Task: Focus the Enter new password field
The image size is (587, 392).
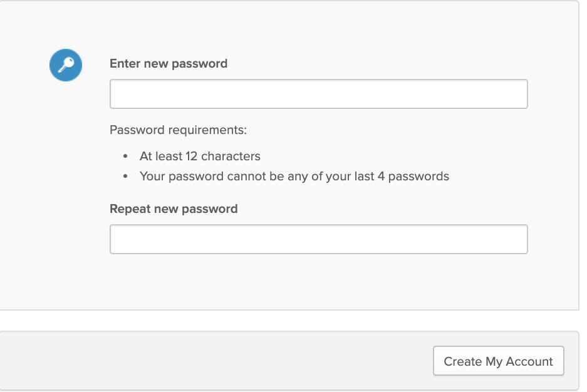Action: click(318, 94)
